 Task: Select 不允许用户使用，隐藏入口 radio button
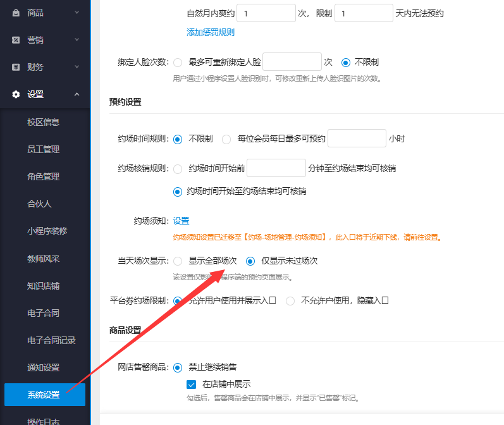pyautogui.click(x=290, y=301)
